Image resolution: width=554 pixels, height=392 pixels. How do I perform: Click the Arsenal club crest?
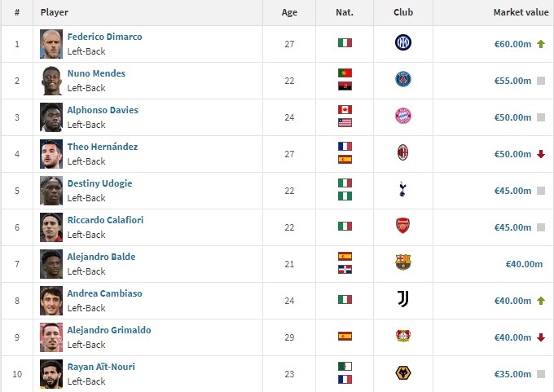click(402, 227)
